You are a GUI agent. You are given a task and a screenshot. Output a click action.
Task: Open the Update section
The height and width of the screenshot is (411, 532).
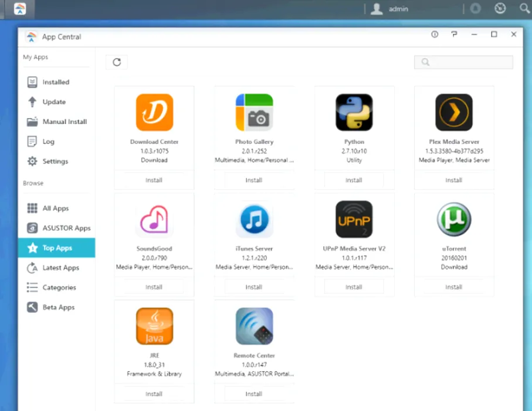coord(56,102)
